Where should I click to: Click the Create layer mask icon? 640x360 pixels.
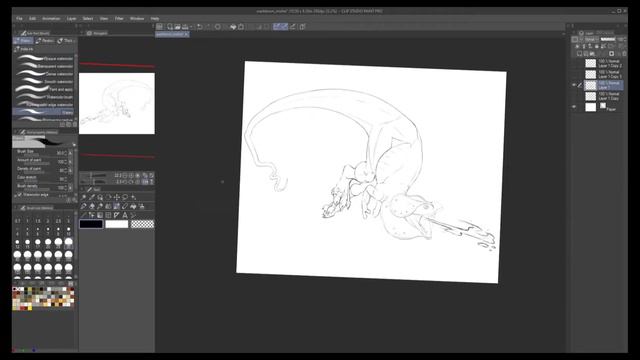611,53
